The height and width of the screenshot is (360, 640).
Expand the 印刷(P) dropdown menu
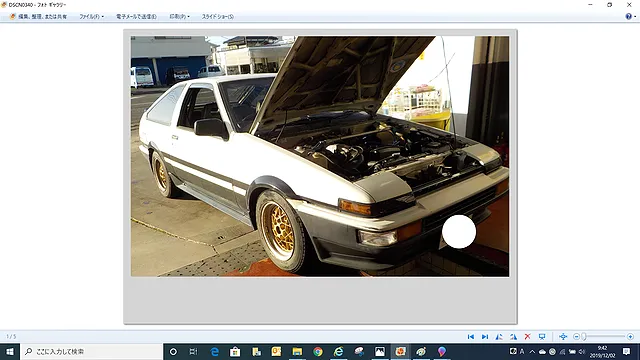tap(179, 17)
